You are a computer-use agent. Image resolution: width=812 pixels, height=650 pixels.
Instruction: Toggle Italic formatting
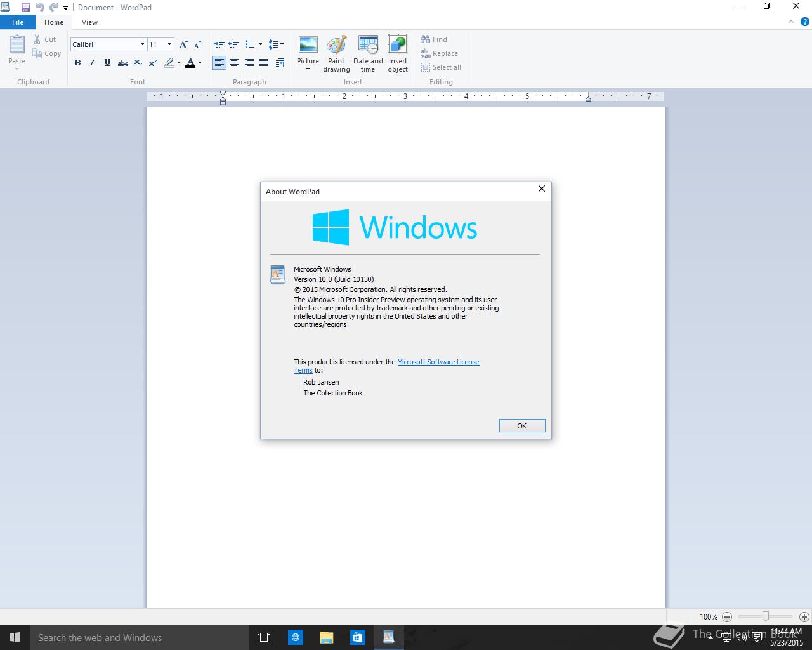click(92, 63)
